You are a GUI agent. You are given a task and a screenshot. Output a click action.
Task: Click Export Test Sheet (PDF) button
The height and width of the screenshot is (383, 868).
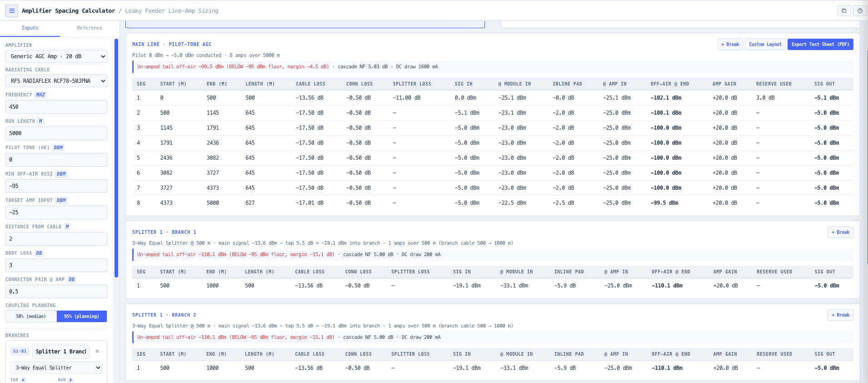[x=820, y=44]
